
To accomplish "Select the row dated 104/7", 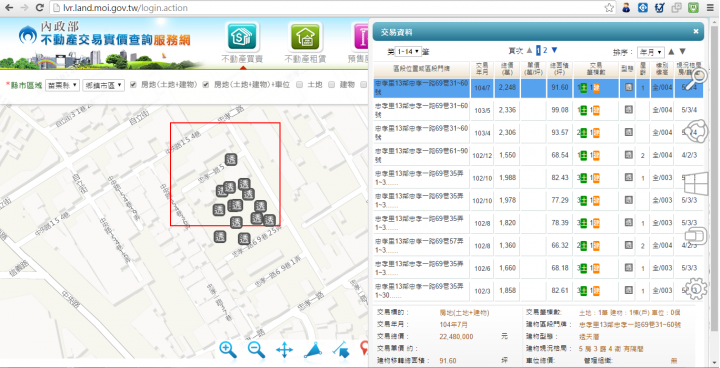I will [x=538, y=88].
